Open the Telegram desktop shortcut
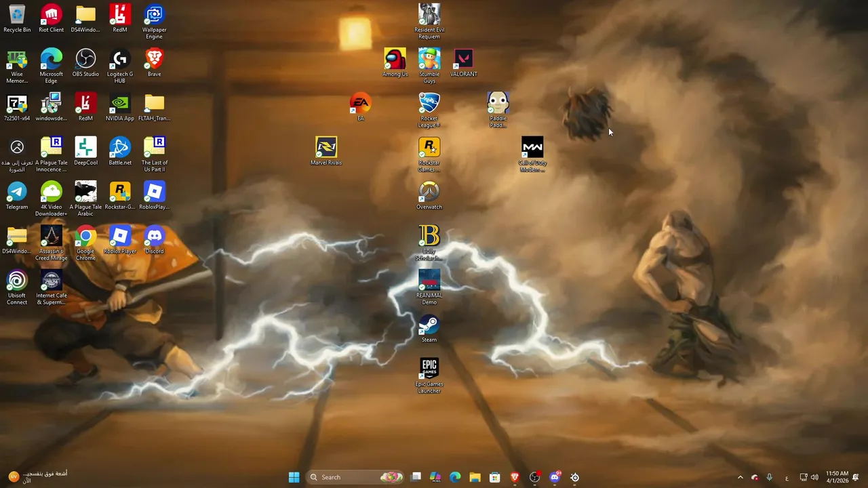 (x=17, y=196)
